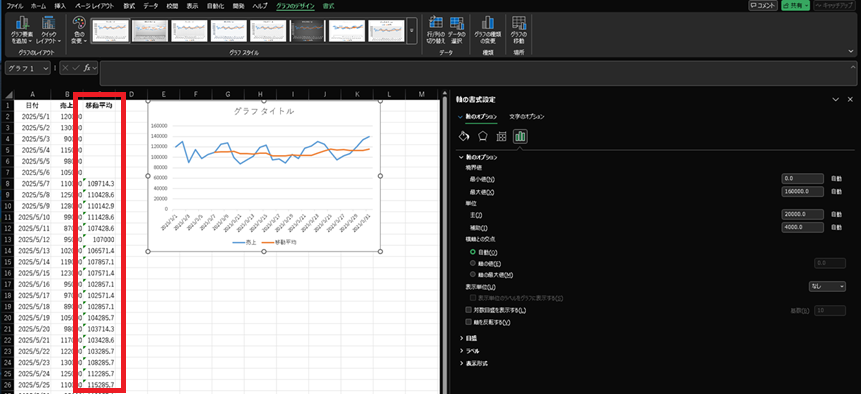Click the Move Chart icon
The image size is (861, 394).
[x=518, y=30]
